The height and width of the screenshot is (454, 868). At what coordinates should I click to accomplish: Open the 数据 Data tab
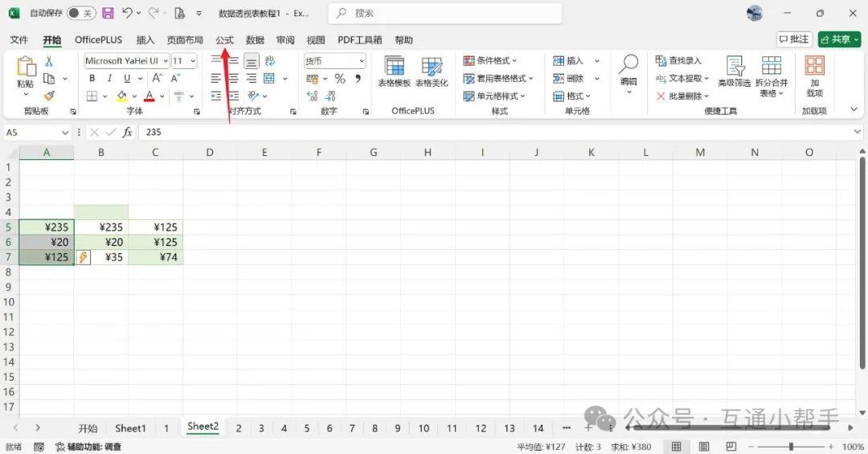[x=255, y=40]
